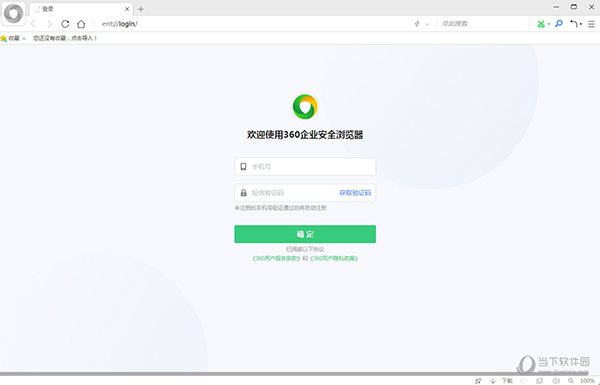Close the 登录 tab
600x385 pixels.
click(127, 9)
